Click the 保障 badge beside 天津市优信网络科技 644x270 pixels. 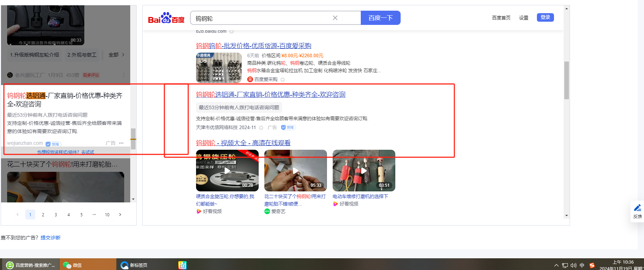(x=289, y=127)
